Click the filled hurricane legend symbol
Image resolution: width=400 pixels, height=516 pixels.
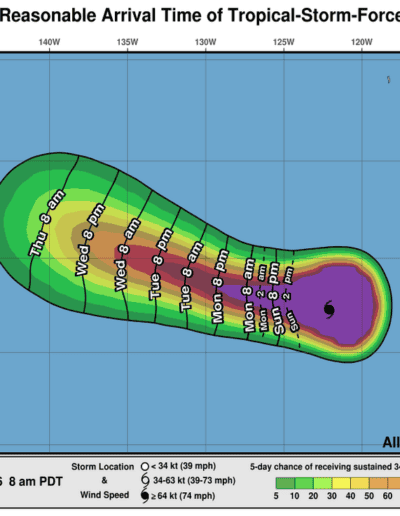point(145,496)
